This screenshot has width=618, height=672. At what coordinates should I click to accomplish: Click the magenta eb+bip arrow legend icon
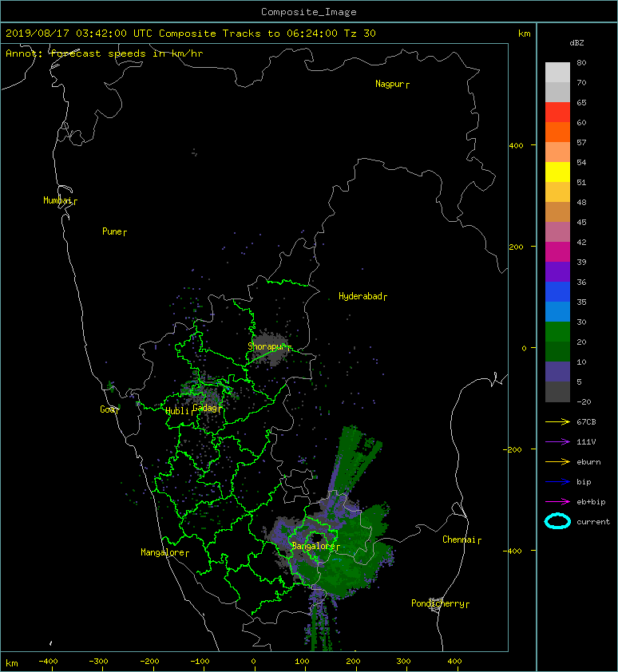(557, 502)
